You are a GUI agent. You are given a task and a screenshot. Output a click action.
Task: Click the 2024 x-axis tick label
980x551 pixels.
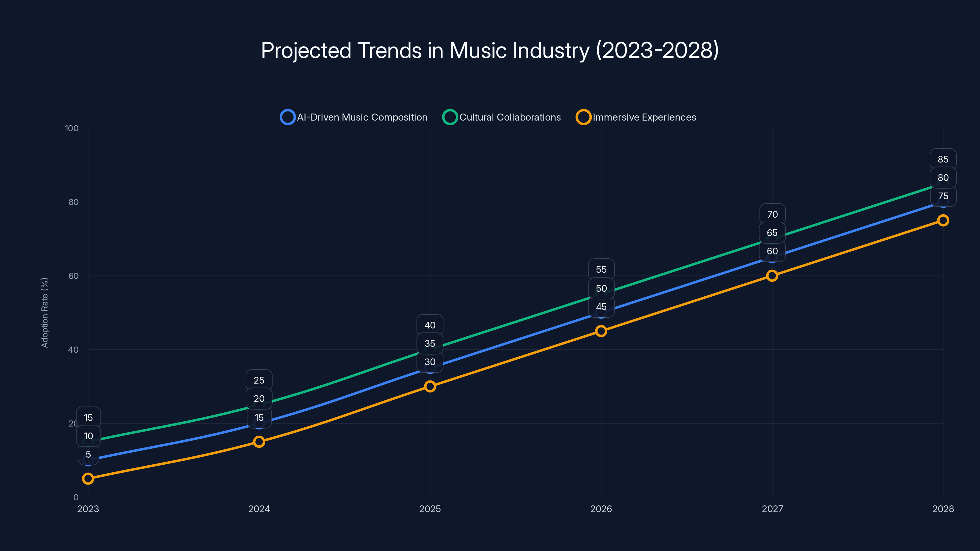(259, 509)
